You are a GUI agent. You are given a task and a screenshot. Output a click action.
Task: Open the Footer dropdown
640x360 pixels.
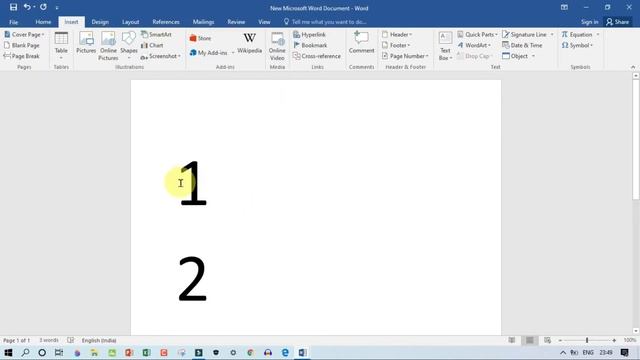(x=396, y=45)
